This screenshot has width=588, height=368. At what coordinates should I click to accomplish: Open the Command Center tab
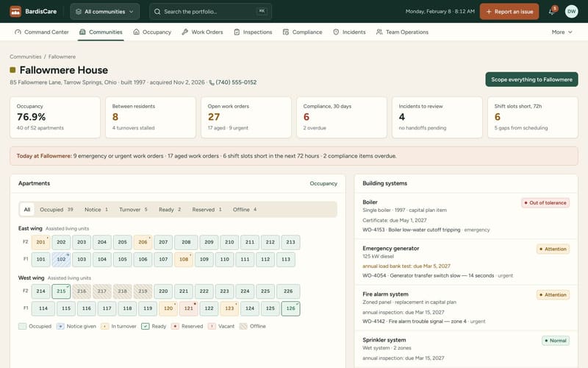click(42, 32)
